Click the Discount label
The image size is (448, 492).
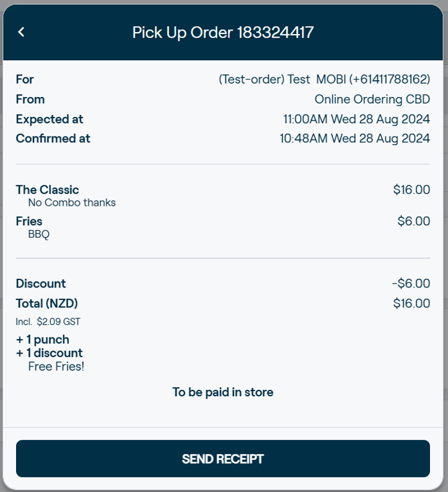coord(41,283)
